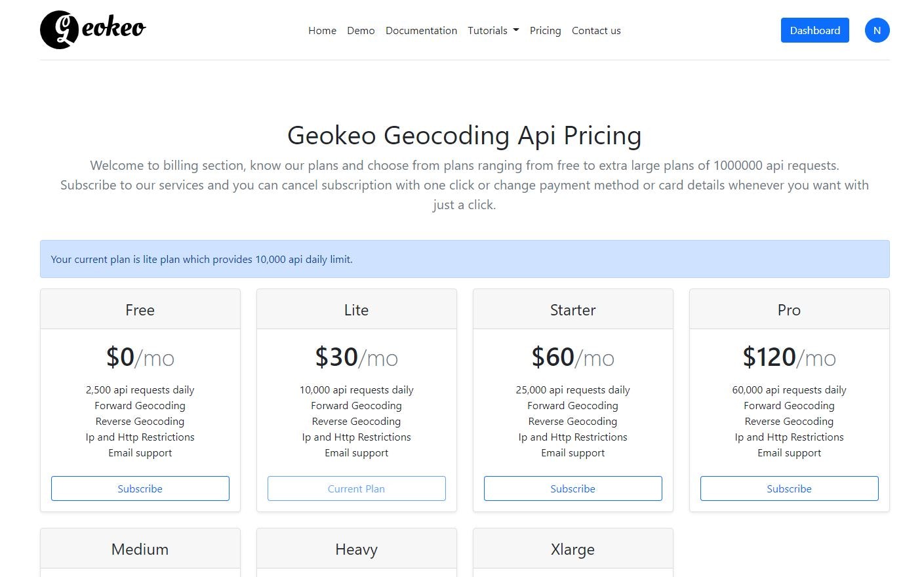
Task: Open the Documentation section
Action: pos(421,31)
